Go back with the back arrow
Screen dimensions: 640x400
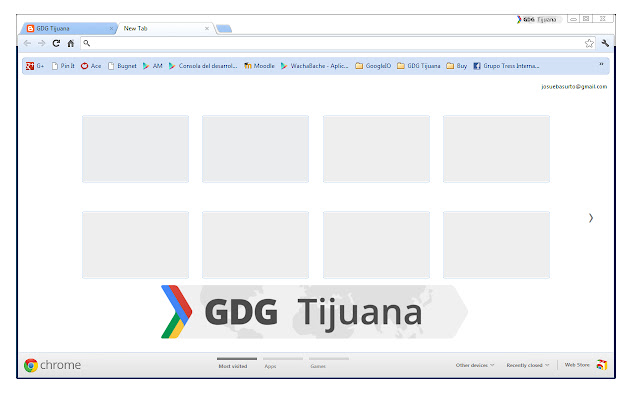click(x=27, y=43)
